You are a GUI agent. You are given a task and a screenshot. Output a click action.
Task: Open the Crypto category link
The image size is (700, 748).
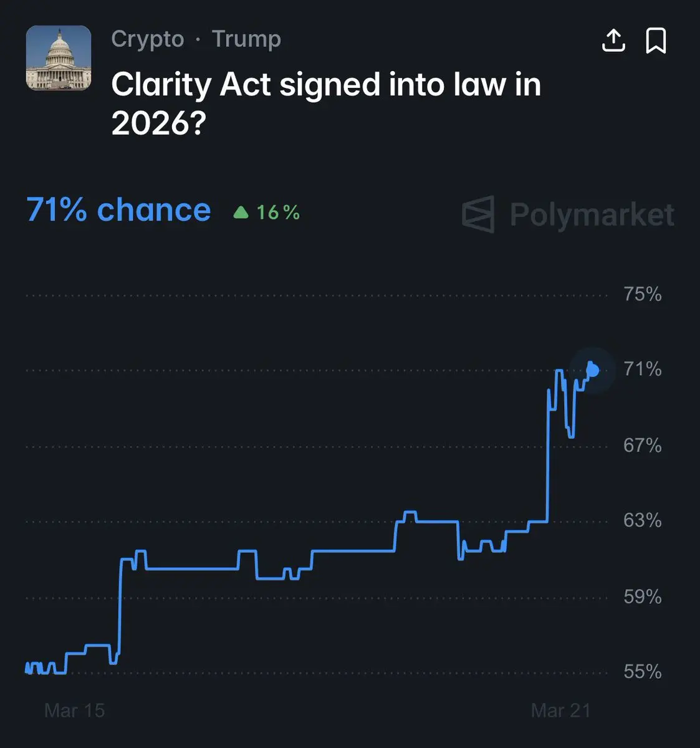tap(148, 39)
